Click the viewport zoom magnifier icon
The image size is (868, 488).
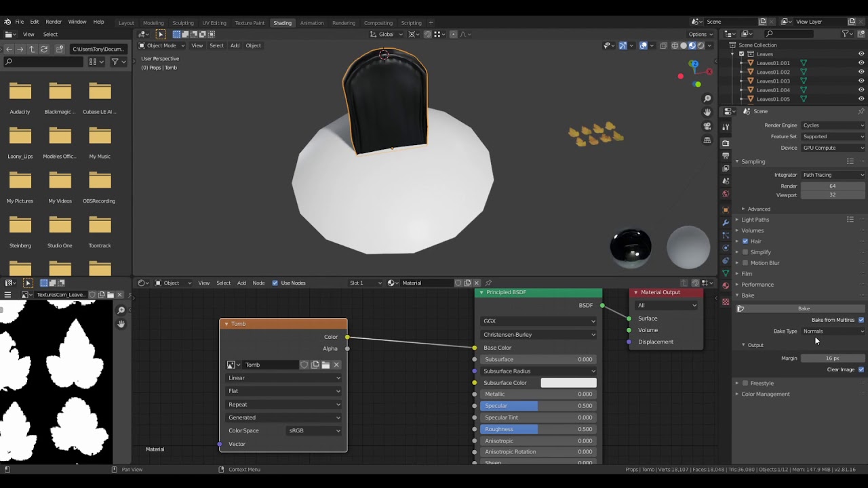pyautogui.click(x=707, y=99)
